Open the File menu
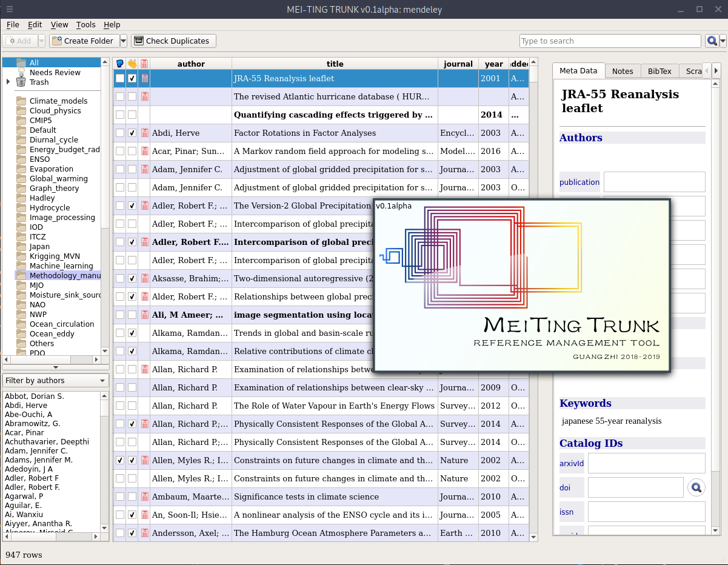 click(13, 25)
